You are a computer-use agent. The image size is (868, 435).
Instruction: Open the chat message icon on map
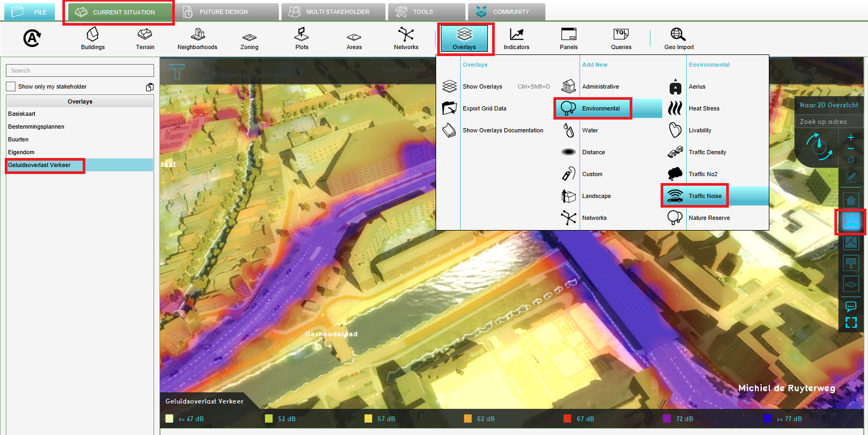(851, 306)
